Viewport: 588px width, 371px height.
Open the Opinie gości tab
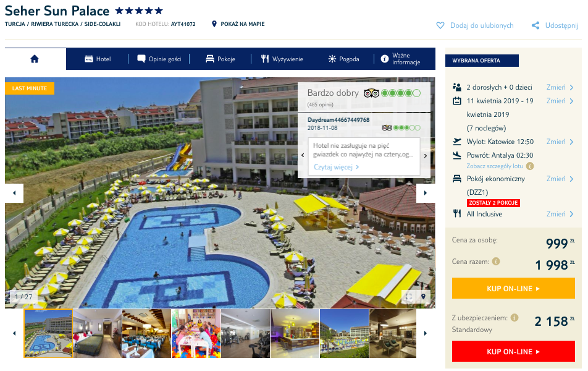(x=159, y=59)
